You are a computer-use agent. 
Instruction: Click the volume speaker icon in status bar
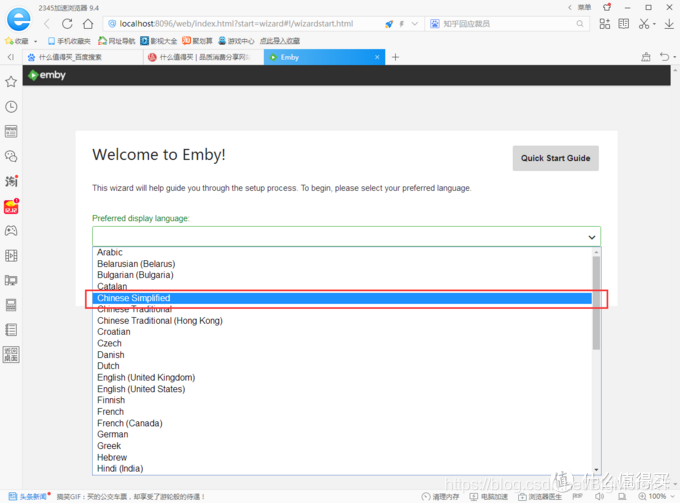599,496
